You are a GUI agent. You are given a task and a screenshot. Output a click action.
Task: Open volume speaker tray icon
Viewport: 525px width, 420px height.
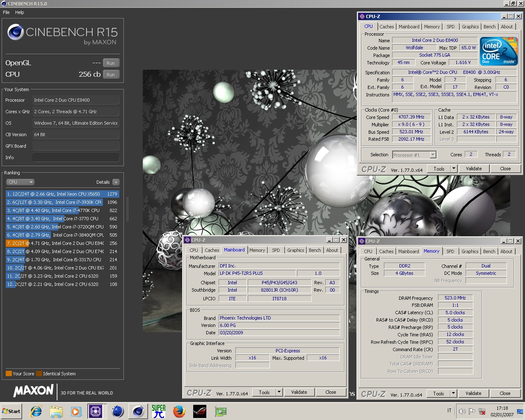click(462, 411)
